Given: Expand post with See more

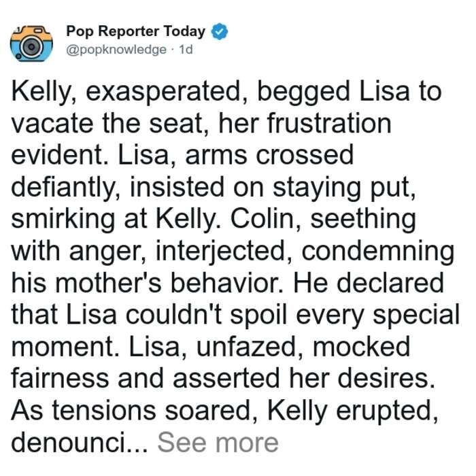Looking at the screenshot, I should point(218,443).
